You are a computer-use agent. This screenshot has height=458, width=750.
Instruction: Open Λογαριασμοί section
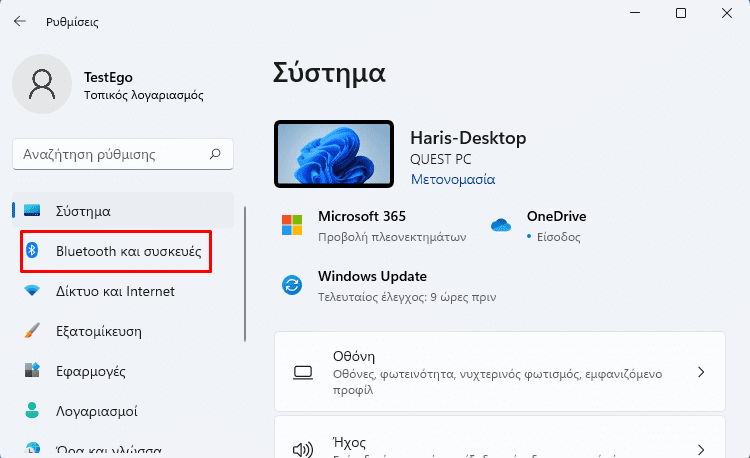click(123, 411)
